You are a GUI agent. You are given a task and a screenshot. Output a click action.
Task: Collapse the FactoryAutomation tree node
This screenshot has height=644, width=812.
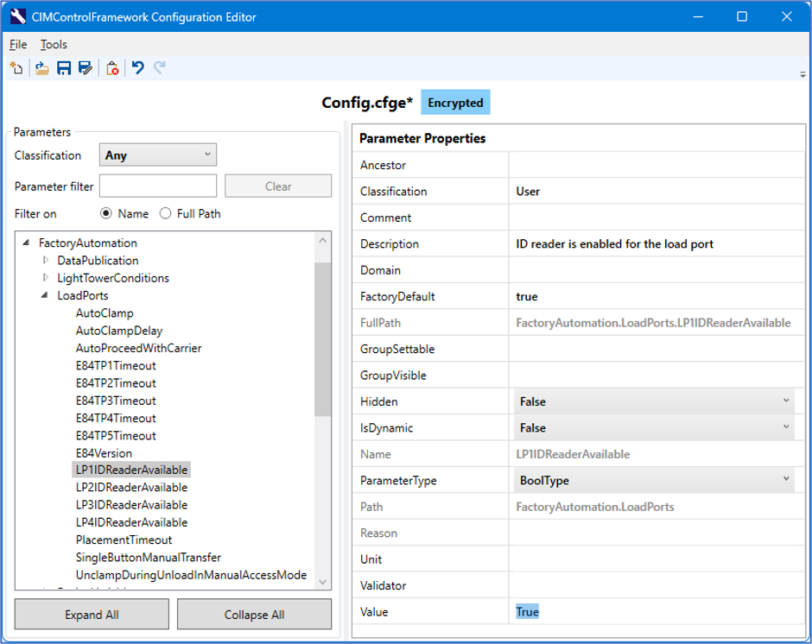tap(27, 243)
